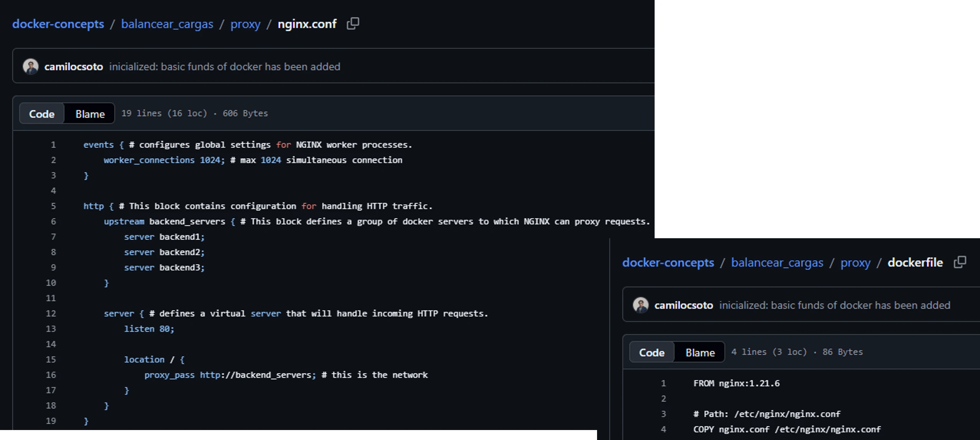The height and width of the screenshot is (440, 980).
Task: Select line number 4 of dockerfile
Action: pyautogui.click(x=663, y=429)
